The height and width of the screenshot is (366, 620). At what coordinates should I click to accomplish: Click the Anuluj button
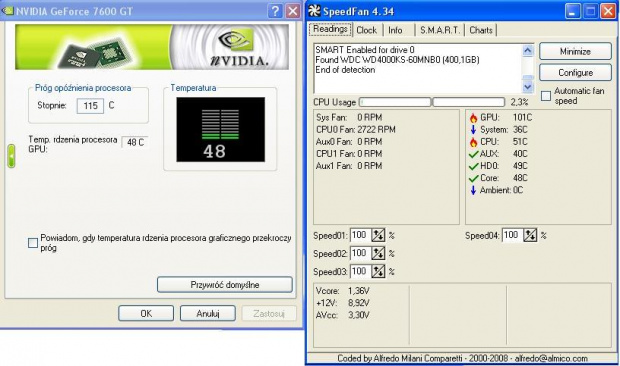pos(208,313)
